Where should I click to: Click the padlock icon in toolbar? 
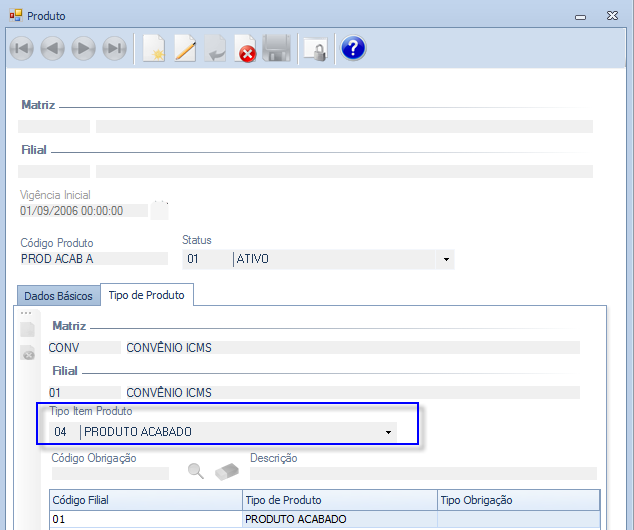point(315,49)
